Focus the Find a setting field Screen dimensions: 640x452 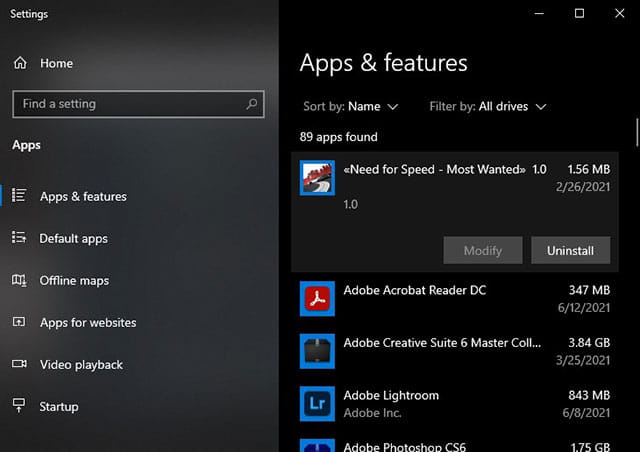tap(138, 104)
